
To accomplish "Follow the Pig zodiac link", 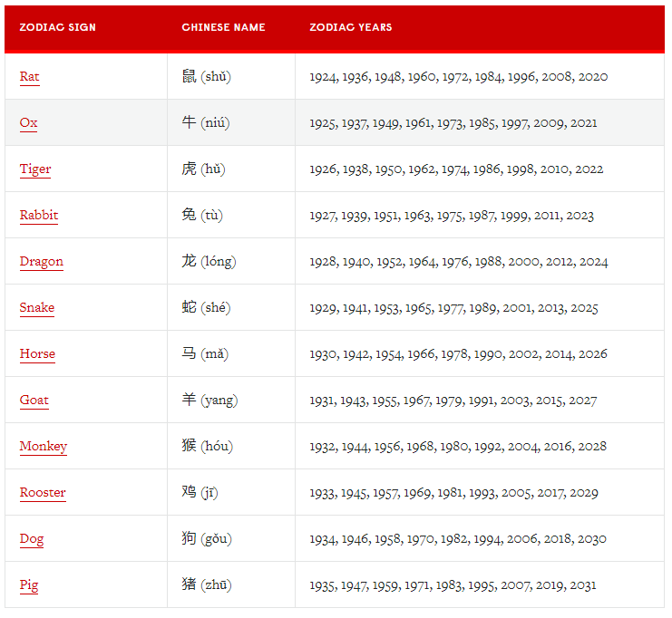I will point(29,585).
